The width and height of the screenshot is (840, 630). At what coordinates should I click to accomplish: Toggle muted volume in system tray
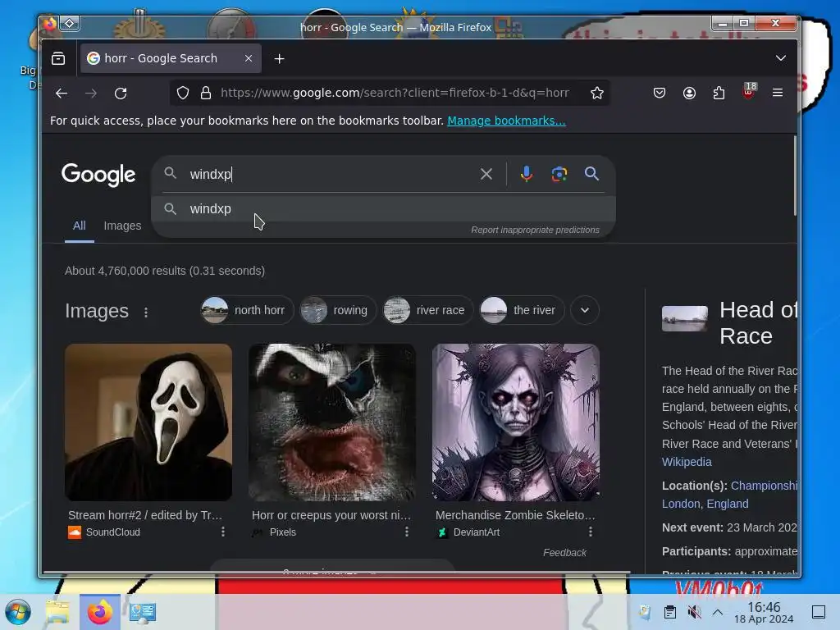[x=694, y=612]
